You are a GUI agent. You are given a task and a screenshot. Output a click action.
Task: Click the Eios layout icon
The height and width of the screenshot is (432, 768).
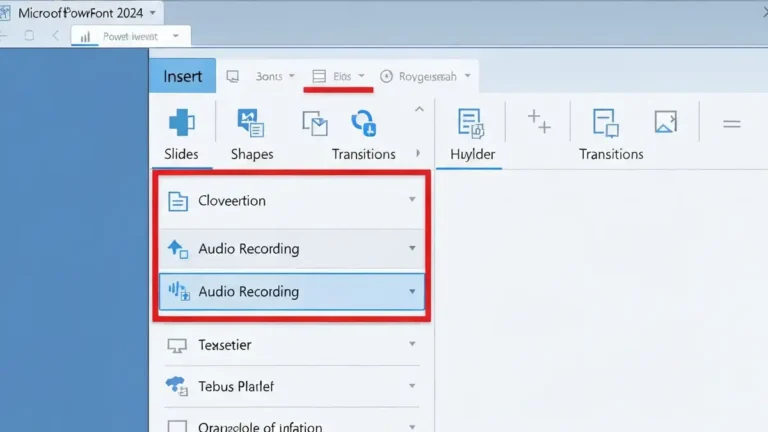point(319,76)
